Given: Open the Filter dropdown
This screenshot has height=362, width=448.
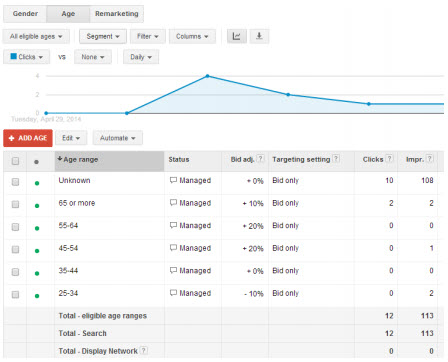Looking at the screenshot, I should pos(147,36).
